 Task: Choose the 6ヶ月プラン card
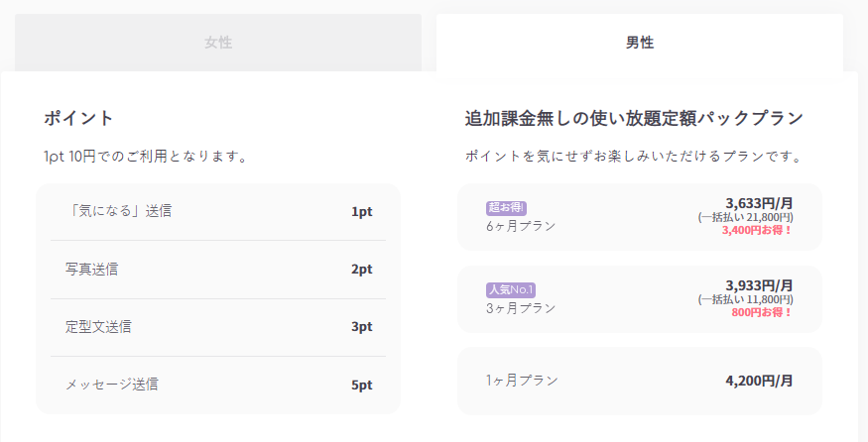[640, 217]
